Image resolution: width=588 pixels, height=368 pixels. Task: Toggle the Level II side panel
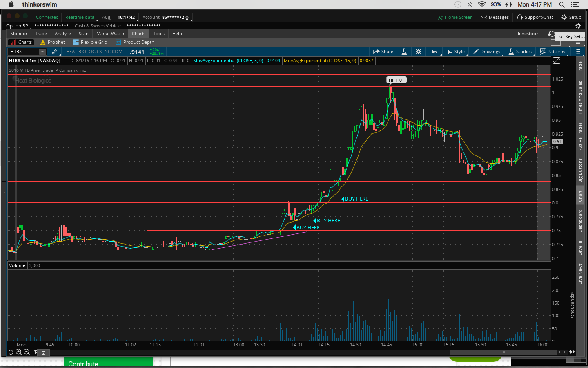coord(580,248)
